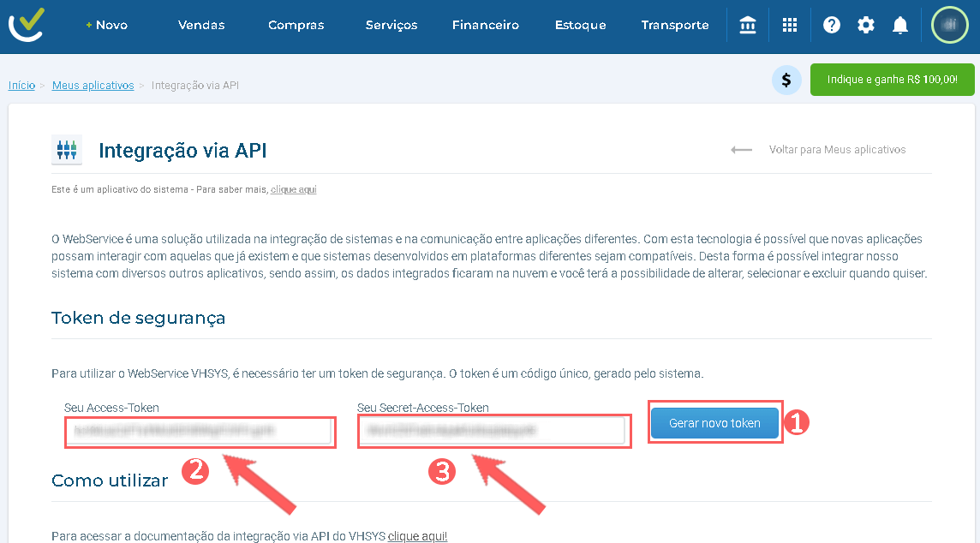Open settings gear icon
This screenshot has height=543, width=980.
click(x=866, y=26)
